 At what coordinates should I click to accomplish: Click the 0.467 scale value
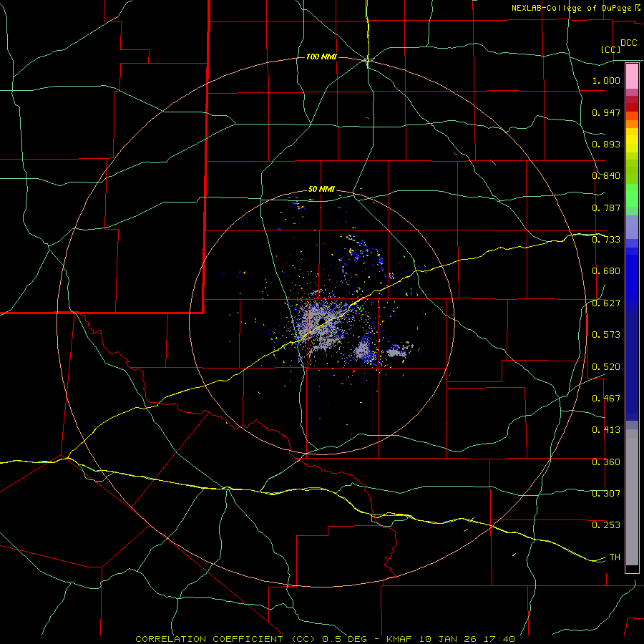(606, 399)
